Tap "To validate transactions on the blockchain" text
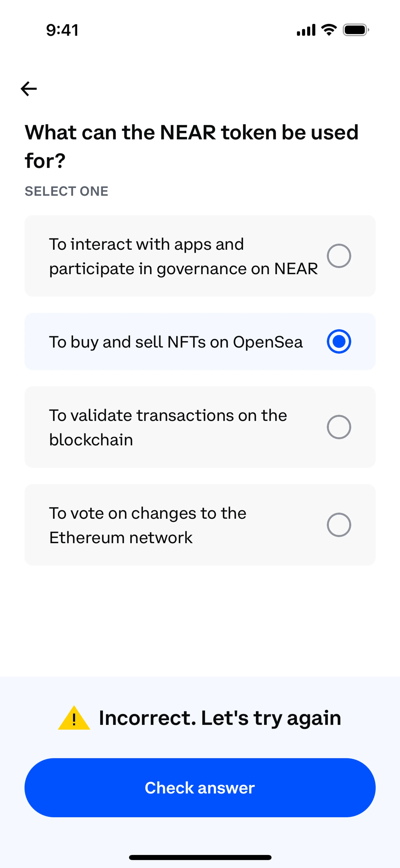The height and width of the screenshot is (868, 400). click(x=168, y=427)
